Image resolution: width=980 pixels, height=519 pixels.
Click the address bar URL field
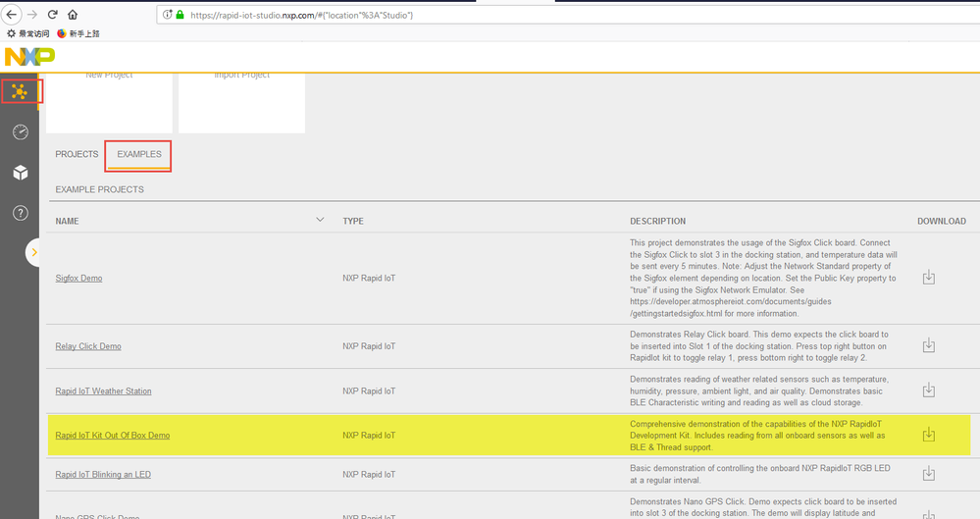(568, 15)
